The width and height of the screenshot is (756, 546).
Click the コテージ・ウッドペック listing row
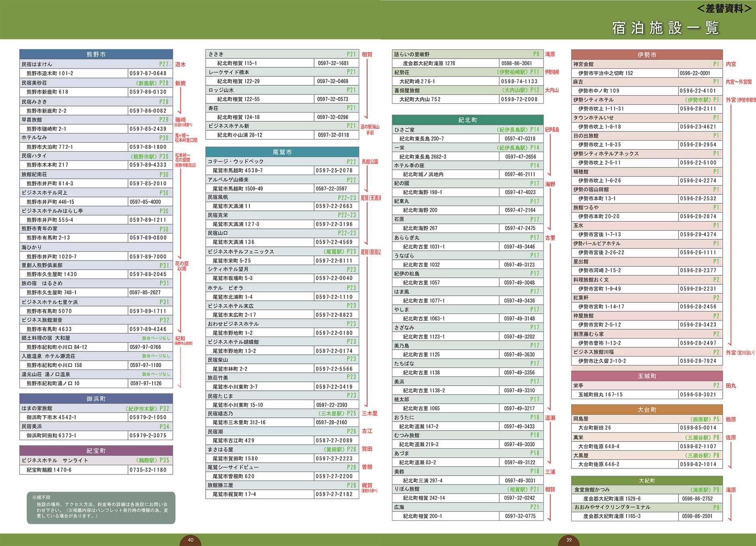click(x=282, y=162)
